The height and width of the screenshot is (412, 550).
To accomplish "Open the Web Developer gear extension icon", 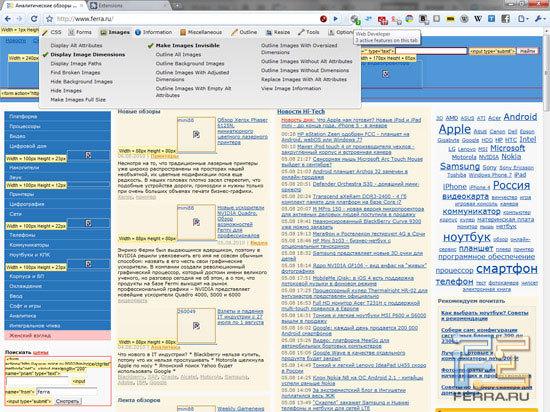I will [355, 19].
